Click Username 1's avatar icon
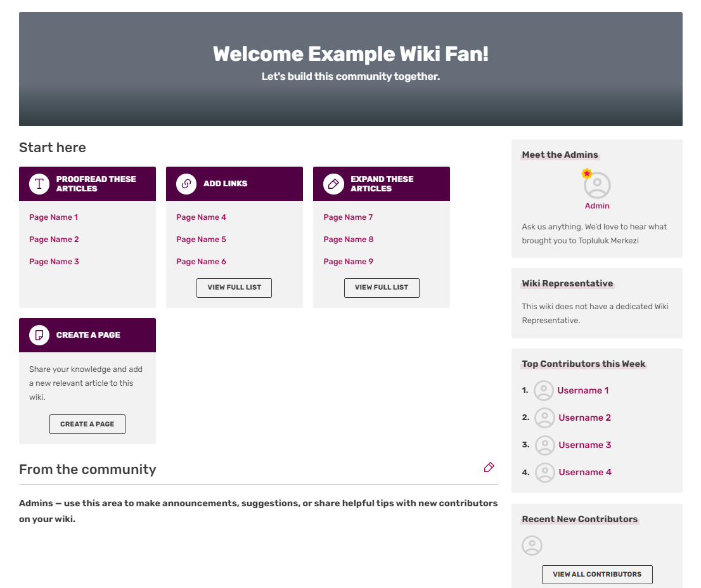The width and height of the screenshot is (701, 588). [x=544, y=390]
